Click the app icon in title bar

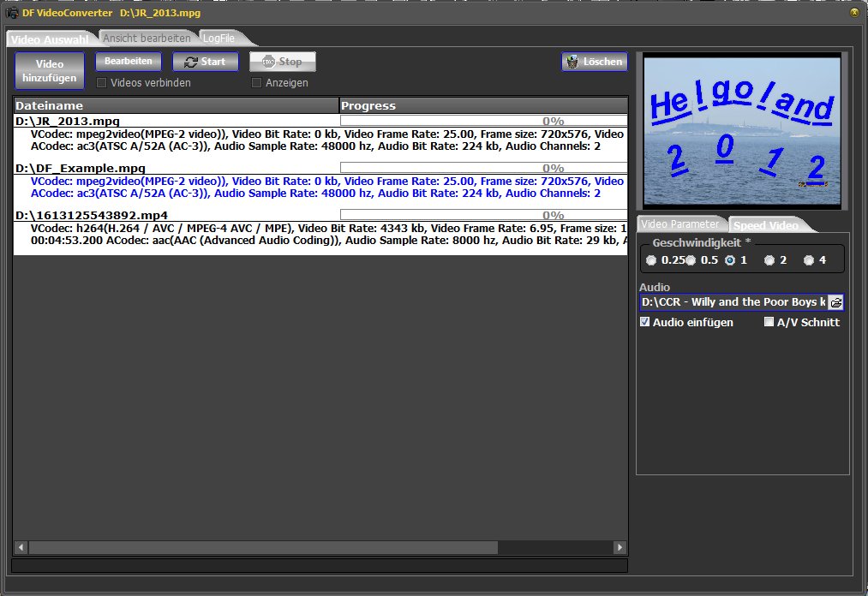coord(13,13)
